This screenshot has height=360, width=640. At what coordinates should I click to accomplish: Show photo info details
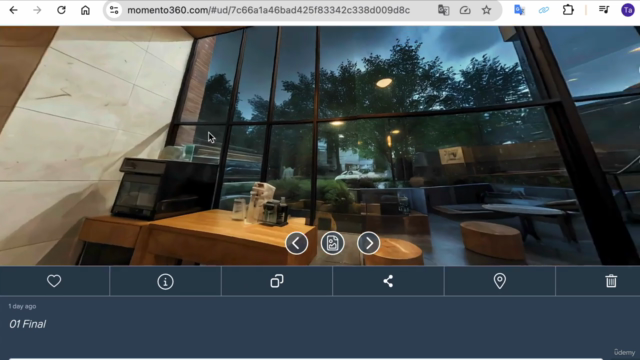click(x=165, y=281)
